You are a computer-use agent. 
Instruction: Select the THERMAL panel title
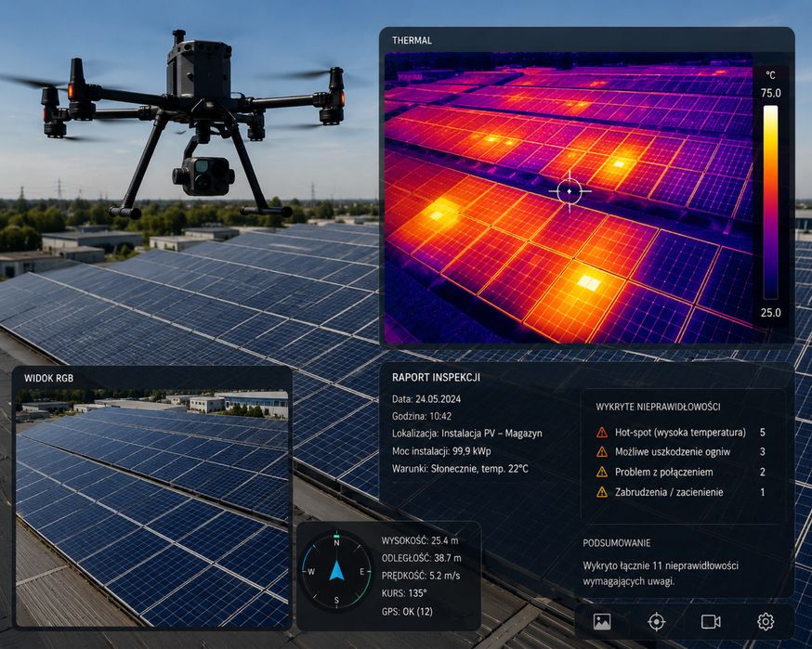coord(412,40)
